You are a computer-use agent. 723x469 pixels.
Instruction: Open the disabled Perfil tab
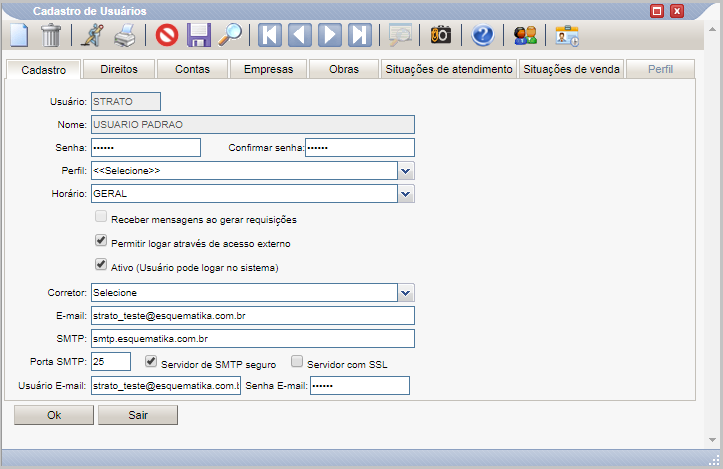point(660,69)
